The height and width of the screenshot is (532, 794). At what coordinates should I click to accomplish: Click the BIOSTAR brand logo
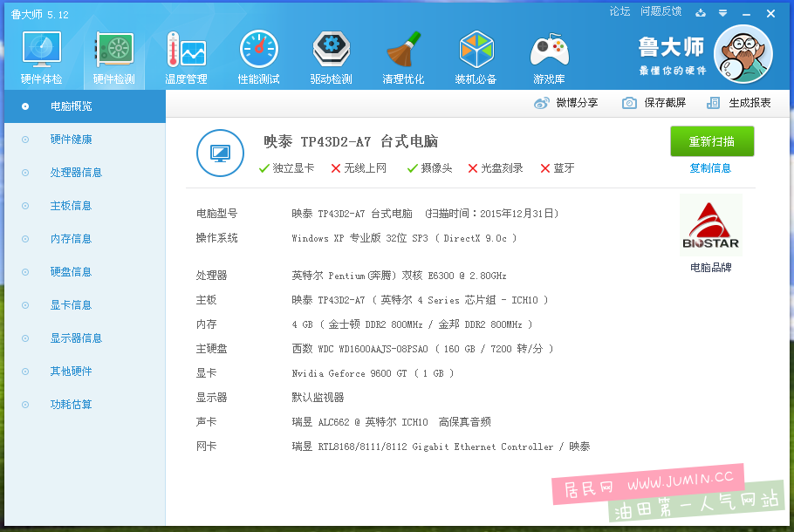710,225
